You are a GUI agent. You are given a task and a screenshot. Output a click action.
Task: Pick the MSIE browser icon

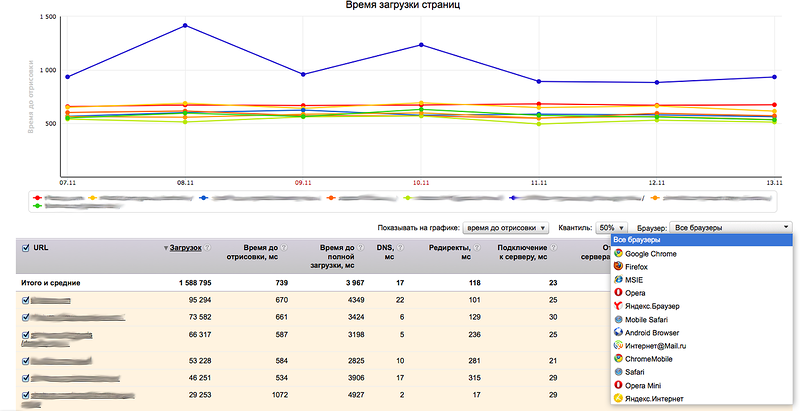pos(619,280)
